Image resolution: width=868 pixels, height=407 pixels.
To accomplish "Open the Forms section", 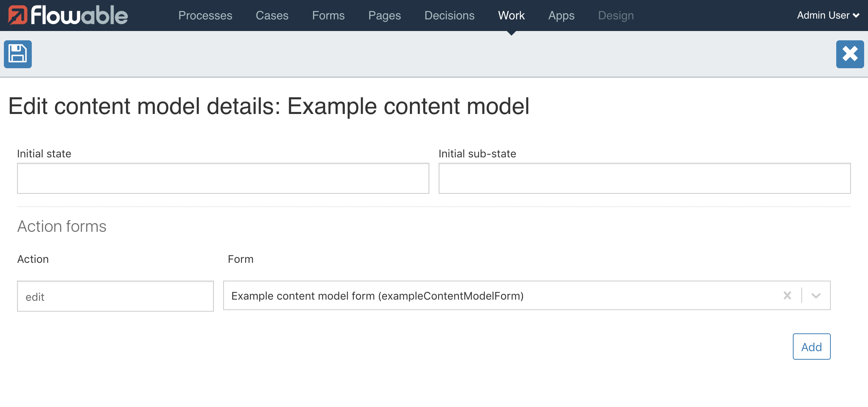I will 328,16.
